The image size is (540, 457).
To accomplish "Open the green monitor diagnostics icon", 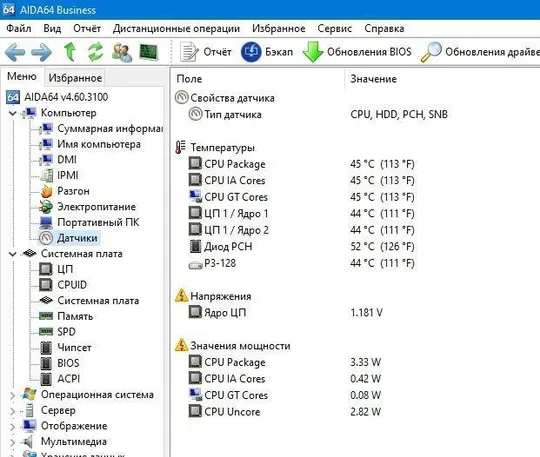I will 148,52.
